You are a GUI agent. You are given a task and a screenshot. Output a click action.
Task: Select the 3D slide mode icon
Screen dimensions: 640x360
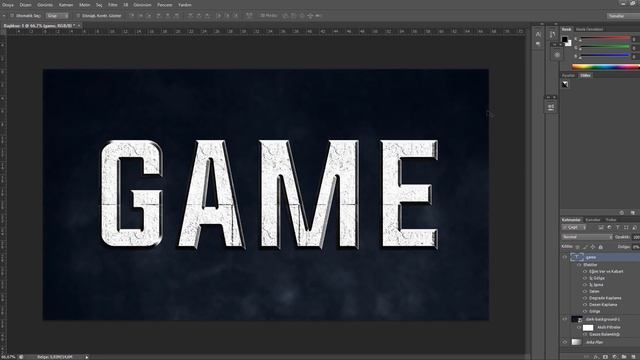pyautogui.click(x=310, y=16)
